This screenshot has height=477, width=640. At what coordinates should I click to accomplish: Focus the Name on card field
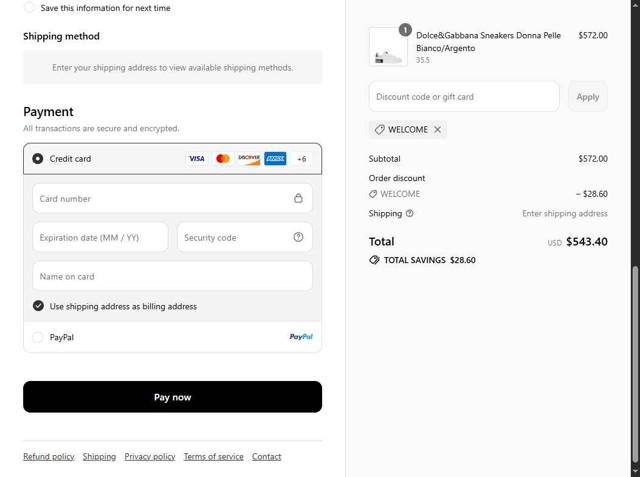(172, 276)
